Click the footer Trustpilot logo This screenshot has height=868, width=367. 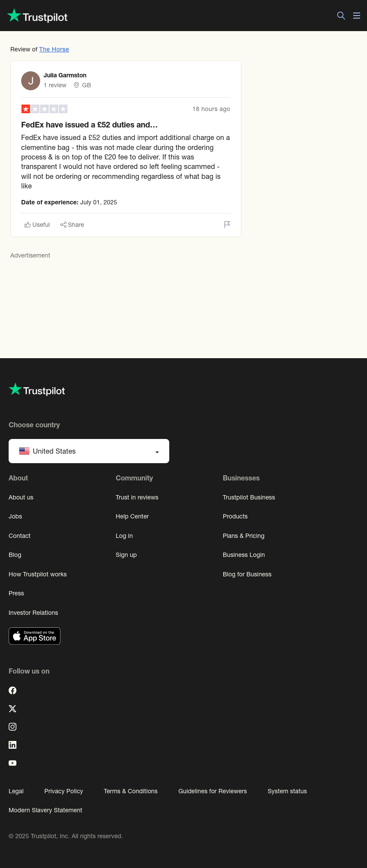click(x=37, y=390)
